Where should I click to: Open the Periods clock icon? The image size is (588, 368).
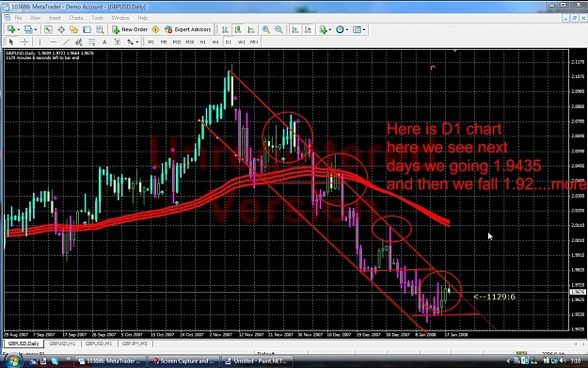point(340,29)
